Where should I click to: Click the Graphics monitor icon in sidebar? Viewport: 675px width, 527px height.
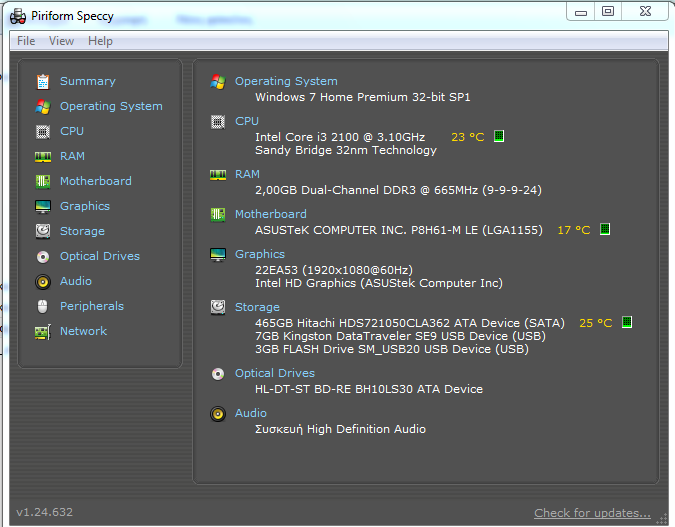click(x=43, y=207)
